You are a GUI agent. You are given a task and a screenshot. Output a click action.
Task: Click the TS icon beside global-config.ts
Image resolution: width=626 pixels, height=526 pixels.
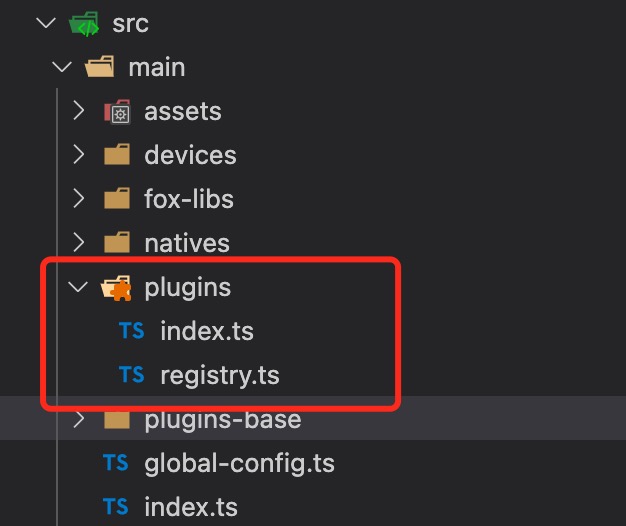(116, 463)
